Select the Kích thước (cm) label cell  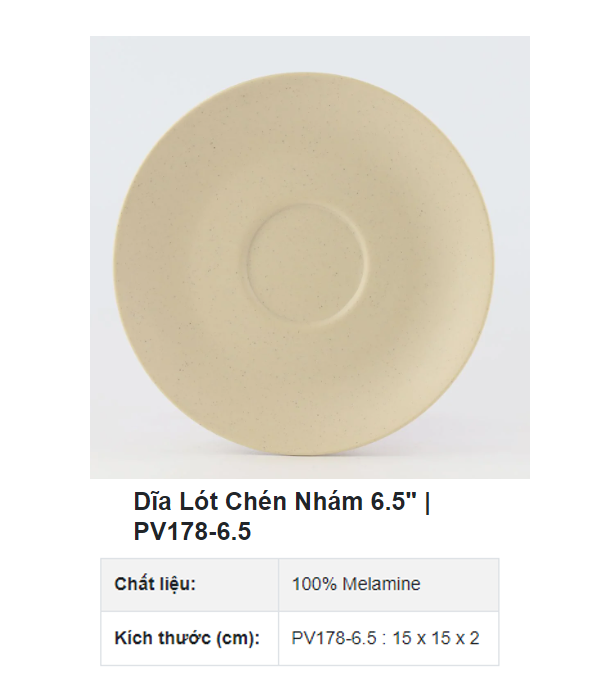190,638
